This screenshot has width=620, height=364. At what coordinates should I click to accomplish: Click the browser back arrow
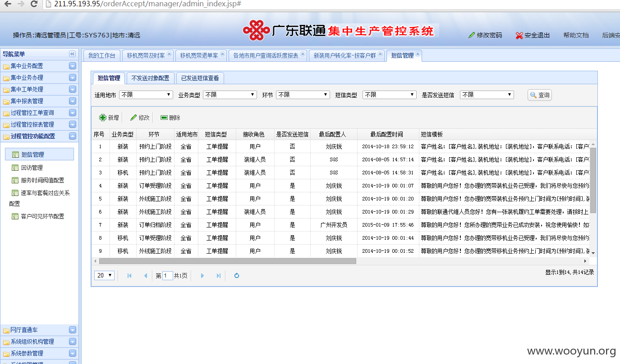tap(7, 4)
